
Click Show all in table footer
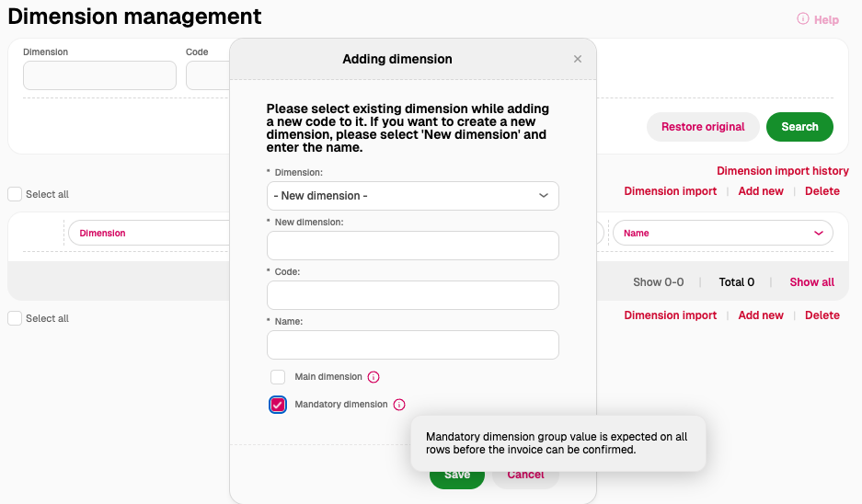[x=811, y=282]
